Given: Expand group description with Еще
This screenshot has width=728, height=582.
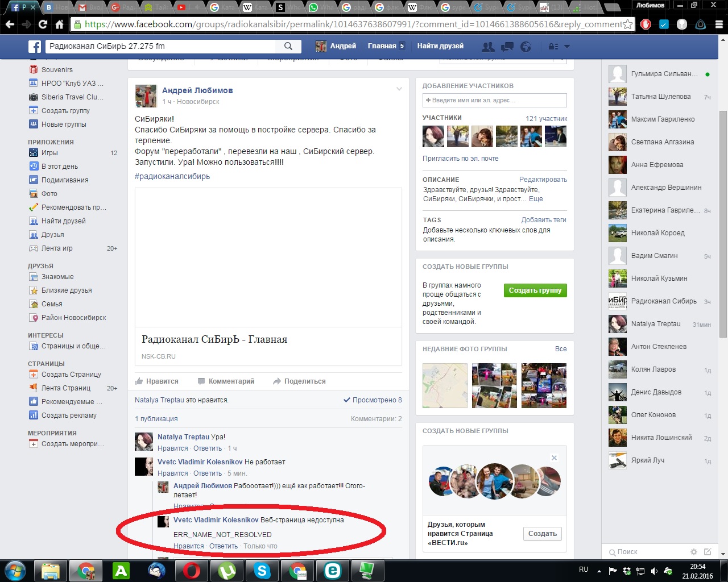Looking at the screenshot, I should [536, 199].
